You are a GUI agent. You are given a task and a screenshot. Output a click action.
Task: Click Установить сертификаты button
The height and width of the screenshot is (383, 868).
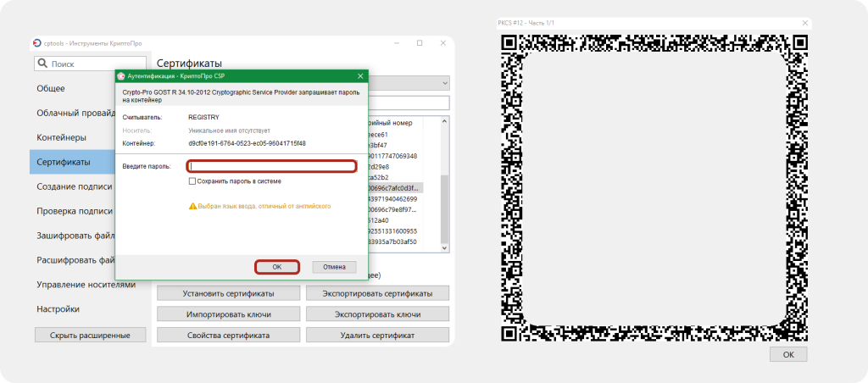pyautogui.click(x=229, y=293)
